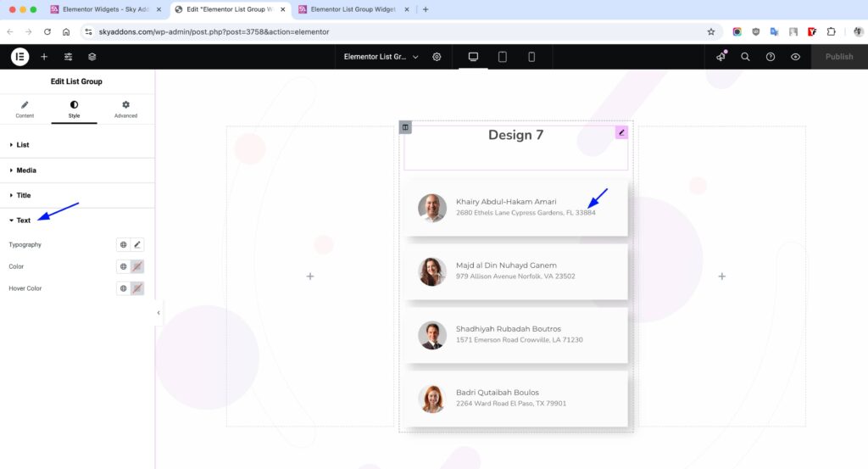Bookmark this page with the star

click(711, 31)
